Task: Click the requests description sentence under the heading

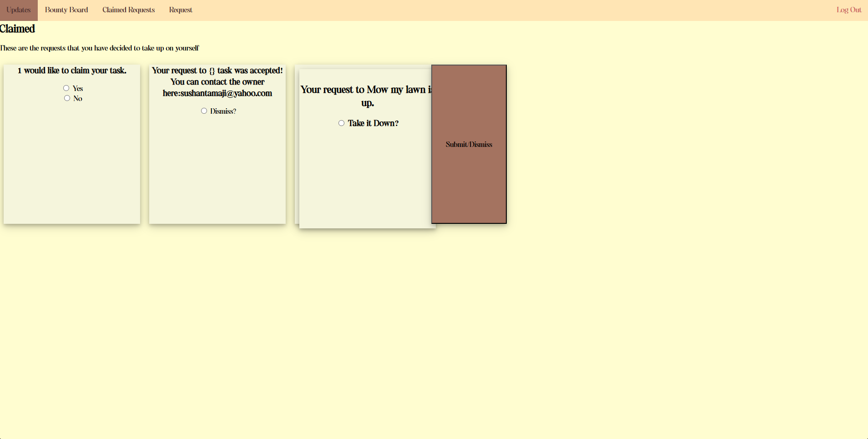Action: click(x=99, y=48)
